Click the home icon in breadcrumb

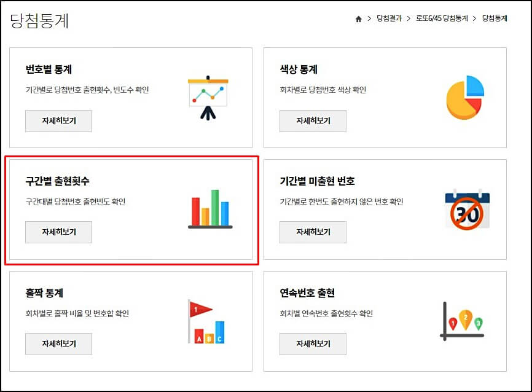tap(358, 19)
